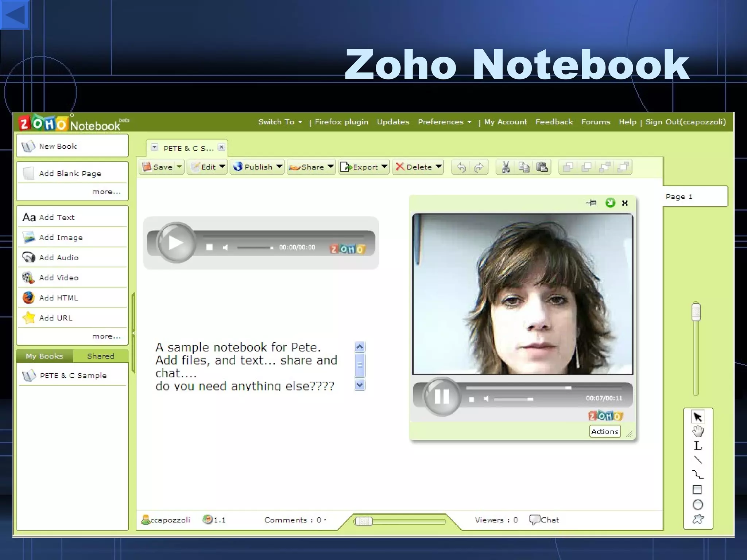Image resolution: width=747 pixels, height=560 pixels.
Task: Switch to the Shared tab
Action: [101, 356]
